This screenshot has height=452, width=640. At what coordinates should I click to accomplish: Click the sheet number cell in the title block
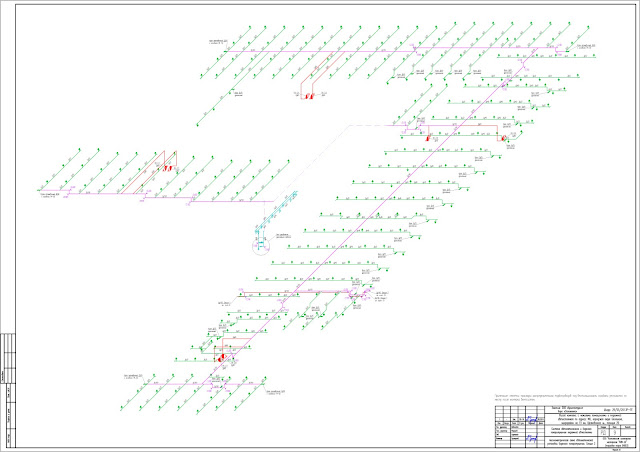tap(615, 432)
